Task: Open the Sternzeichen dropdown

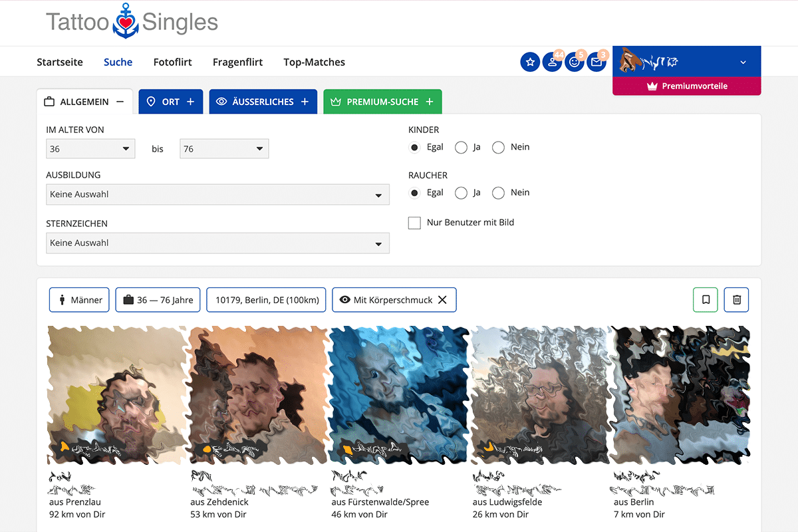Action: [217, 243]
